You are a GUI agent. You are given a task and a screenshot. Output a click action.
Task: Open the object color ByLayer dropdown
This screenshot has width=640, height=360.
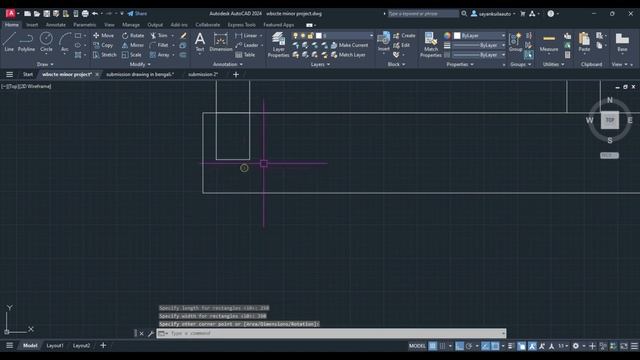click(x=480, y=36)
